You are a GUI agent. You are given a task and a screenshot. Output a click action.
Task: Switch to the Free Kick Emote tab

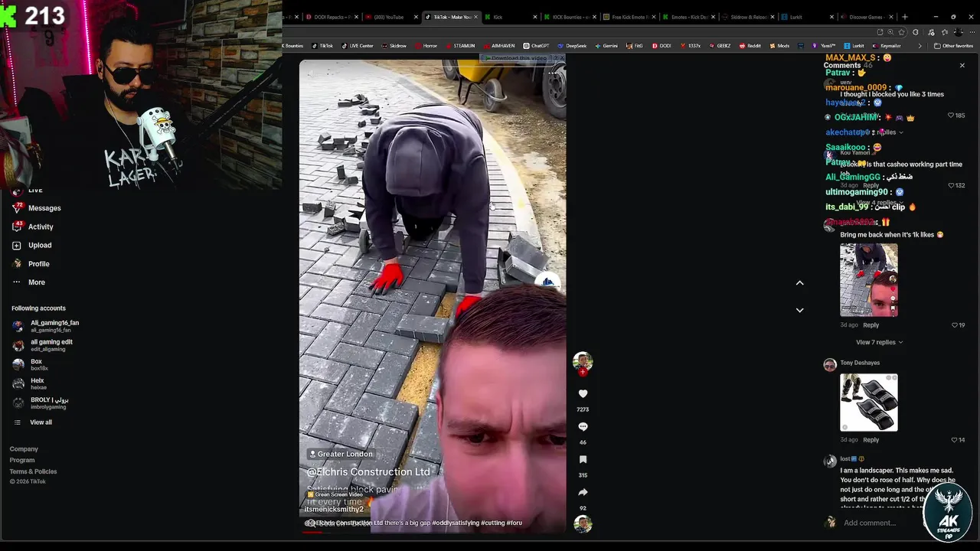(x=629, y=17)
